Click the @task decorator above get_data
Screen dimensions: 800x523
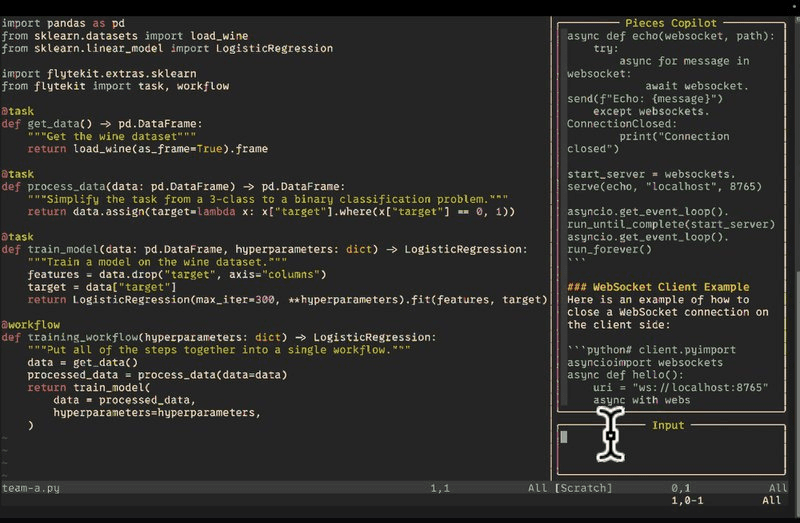[18, 111]
